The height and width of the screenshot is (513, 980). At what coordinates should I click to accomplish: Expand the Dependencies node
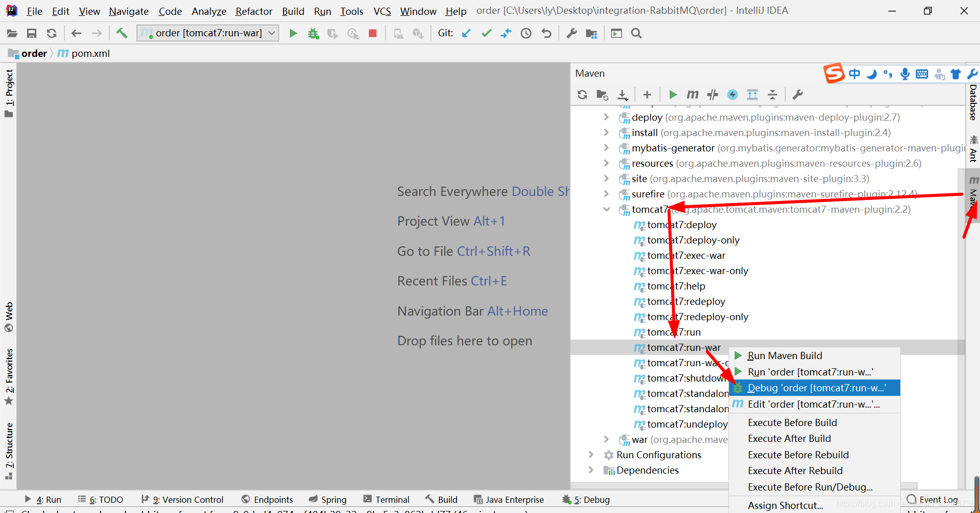coord(591,470)
